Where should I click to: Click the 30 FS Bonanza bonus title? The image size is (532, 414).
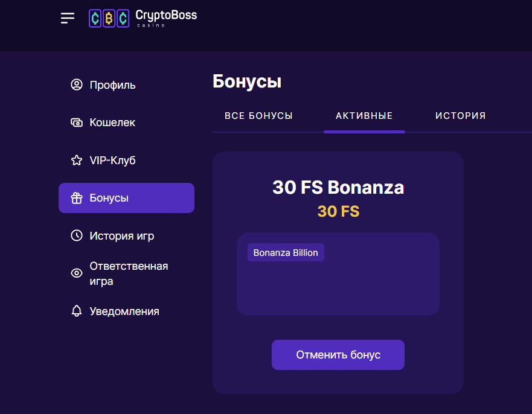(338, 187)
